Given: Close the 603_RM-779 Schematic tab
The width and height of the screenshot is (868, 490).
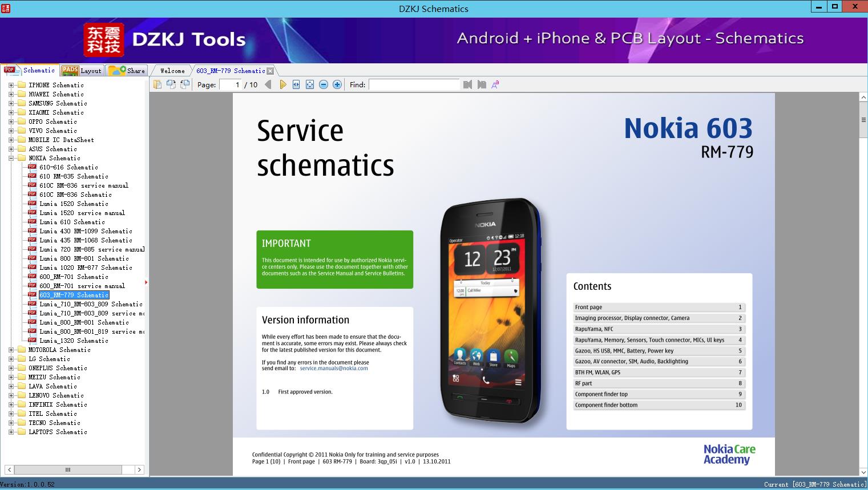Looking at the screenshot, I should pyautogui.click(x=271, y=71).
